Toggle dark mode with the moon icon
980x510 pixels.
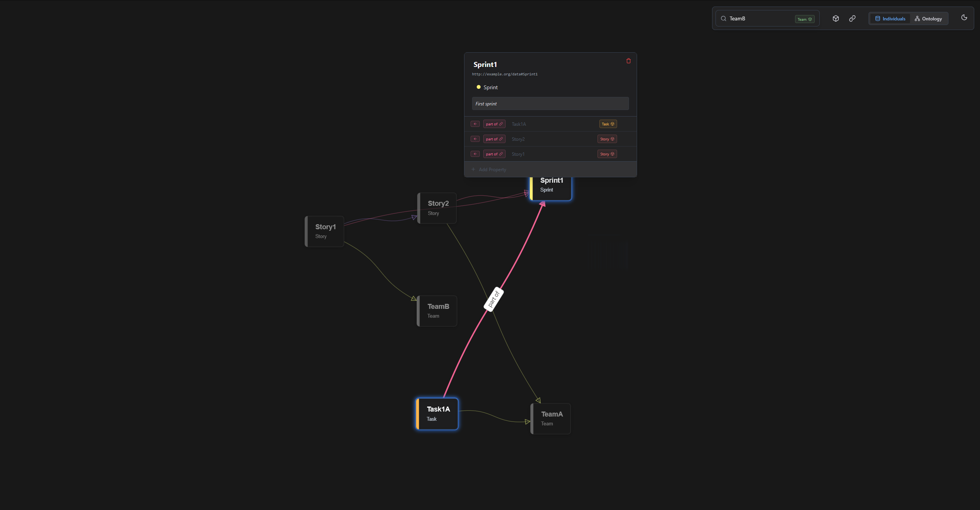(x=964, y=17)
